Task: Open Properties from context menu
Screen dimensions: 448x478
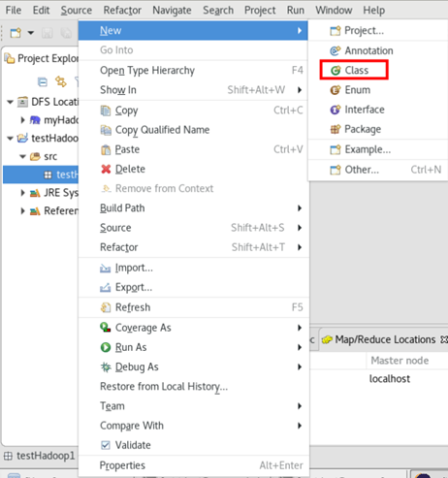Action: pyautogui.click(x=193, y=465)
